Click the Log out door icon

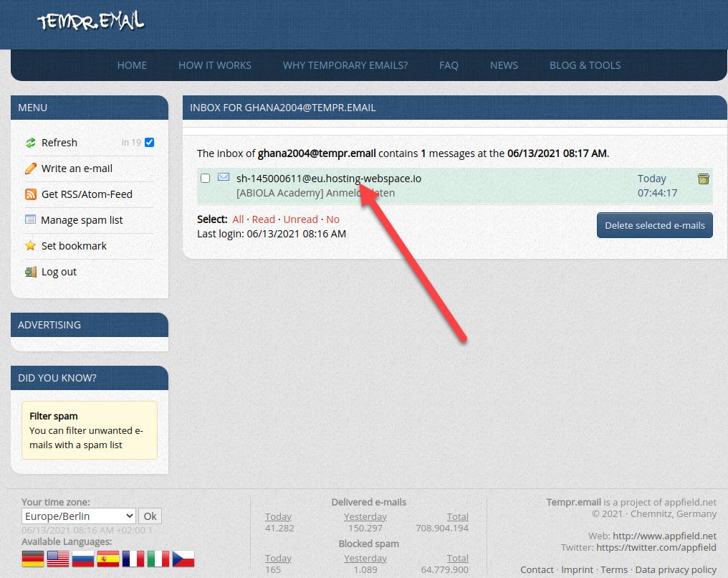pos(31,272)
